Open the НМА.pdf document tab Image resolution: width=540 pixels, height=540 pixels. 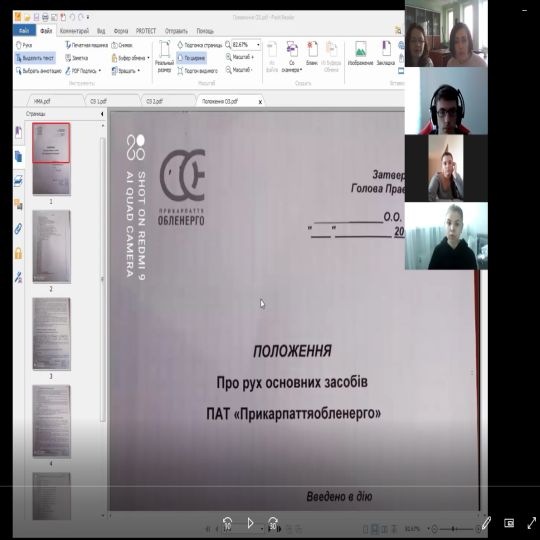(55, 101)
